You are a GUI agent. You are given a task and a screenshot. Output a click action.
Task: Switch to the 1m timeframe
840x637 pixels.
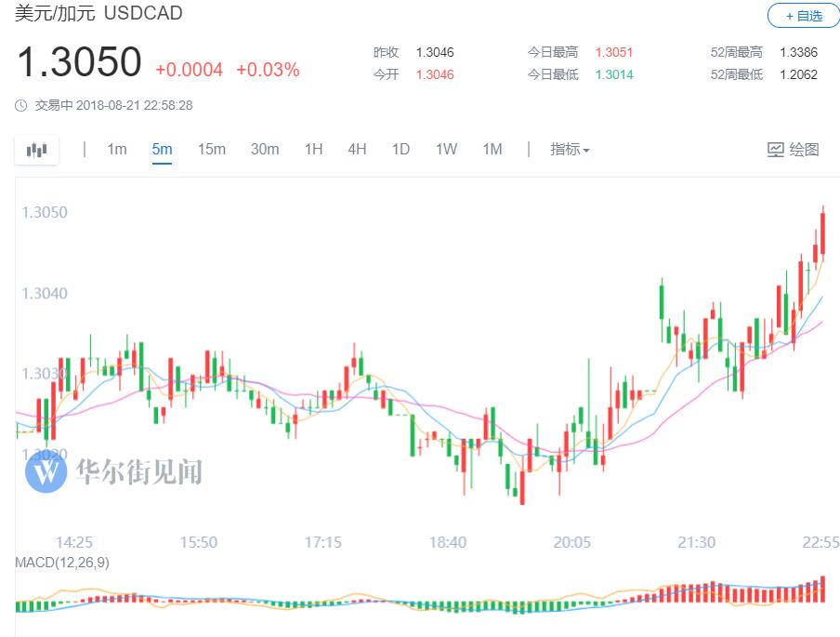[117, 150]
